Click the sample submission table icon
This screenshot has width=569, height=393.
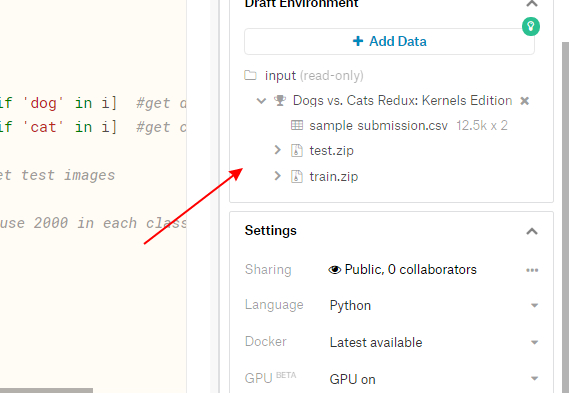pos(297,126)
